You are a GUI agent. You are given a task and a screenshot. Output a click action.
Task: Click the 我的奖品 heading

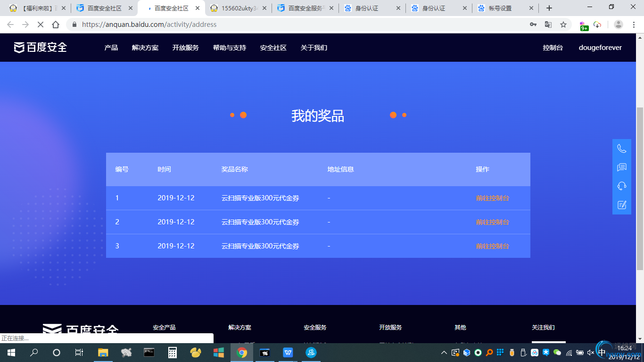pyautogui.click(x=318, y=115)
